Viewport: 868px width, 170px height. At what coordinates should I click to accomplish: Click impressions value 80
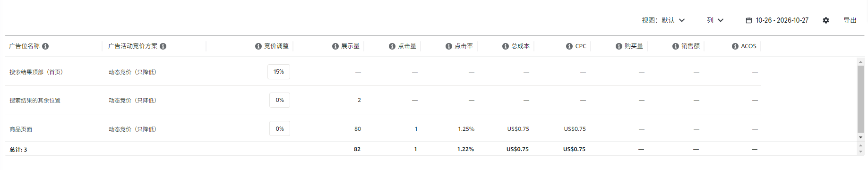(358, 129)
